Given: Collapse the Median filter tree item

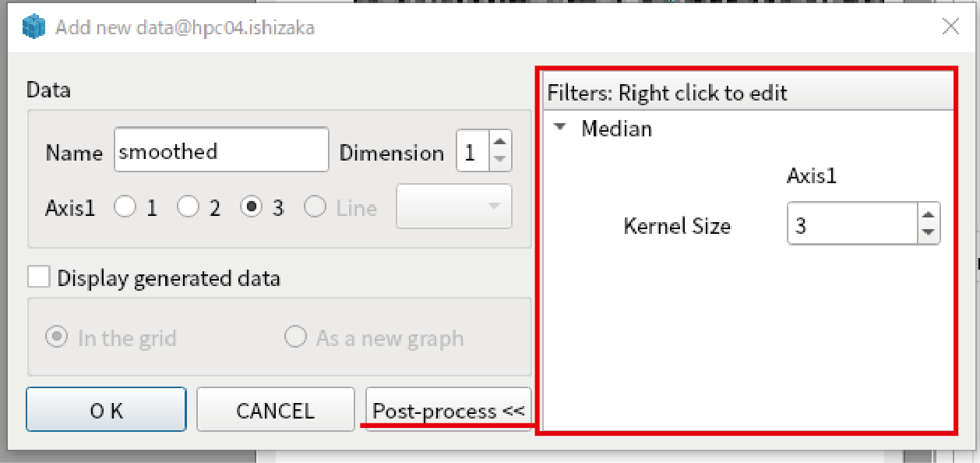Looking at the screenshot, I should tap(559, 128).
